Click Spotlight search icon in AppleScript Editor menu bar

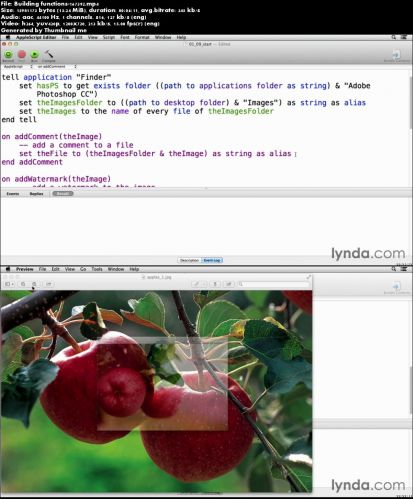point(394,37)
